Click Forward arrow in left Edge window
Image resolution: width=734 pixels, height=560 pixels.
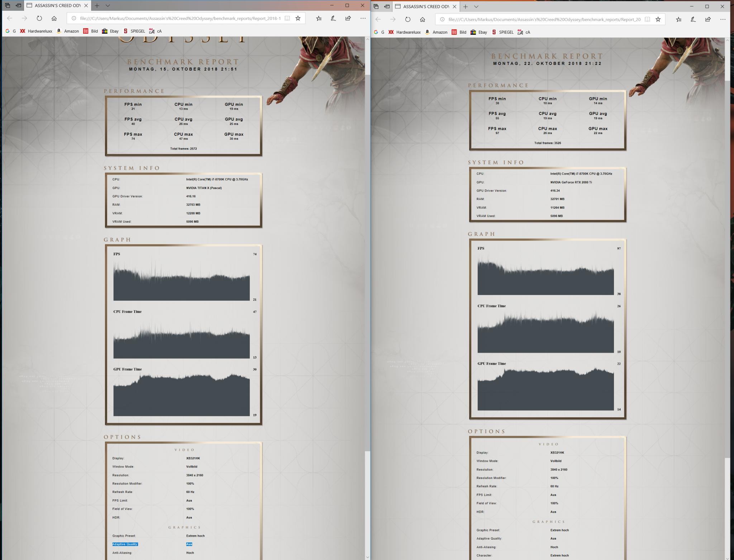coord(24,18)
